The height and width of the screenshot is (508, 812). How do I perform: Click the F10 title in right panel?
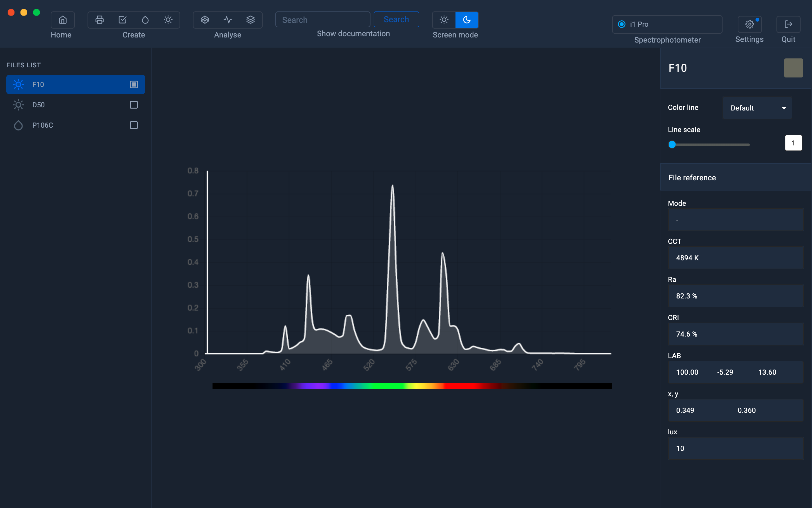tap(678, 68)
